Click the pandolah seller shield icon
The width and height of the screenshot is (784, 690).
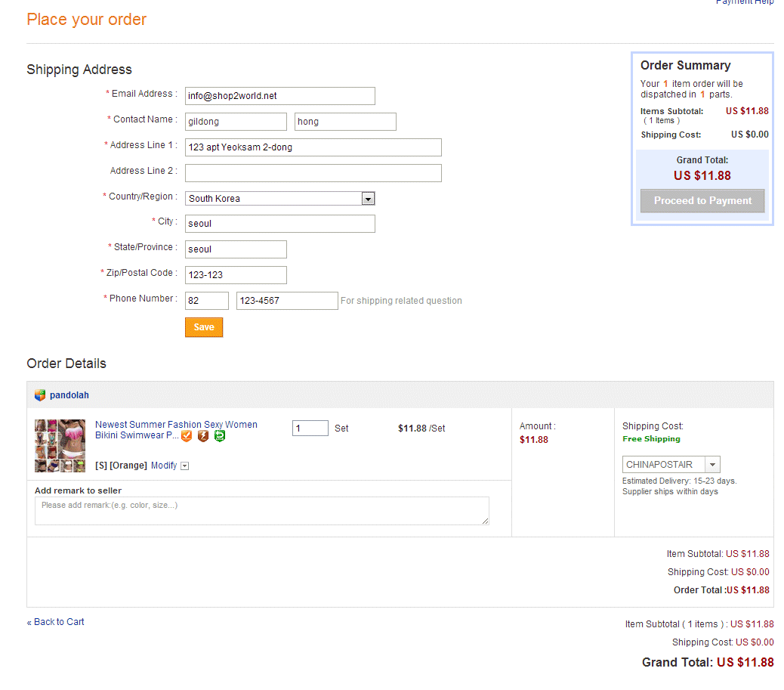click(40, 395)
